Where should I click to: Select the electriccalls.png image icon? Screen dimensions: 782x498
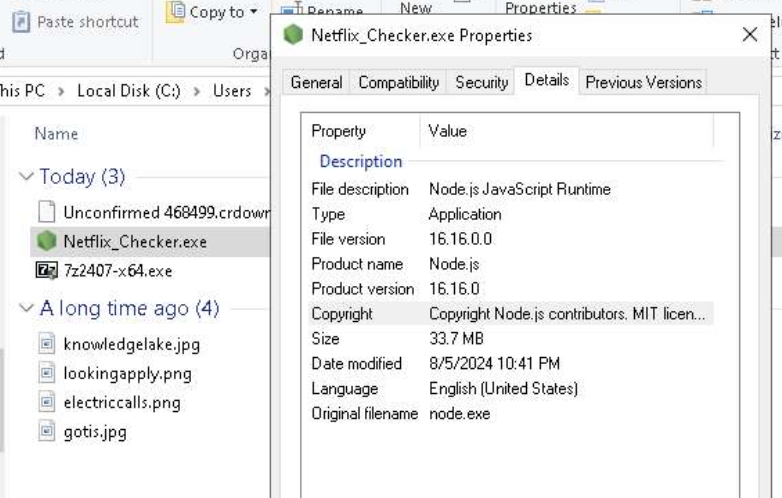point(46,402)
